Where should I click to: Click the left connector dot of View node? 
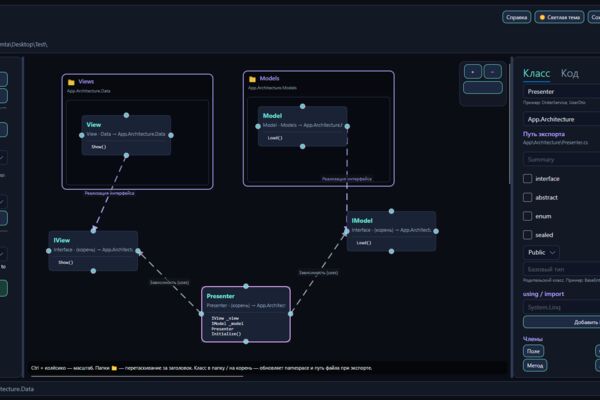[82, 135]
